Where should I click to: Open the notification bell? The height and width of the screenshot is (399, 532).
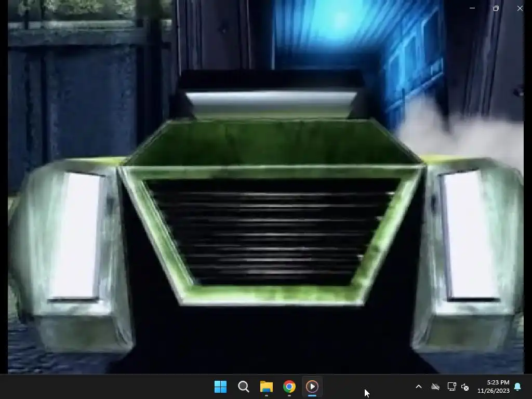tap(518, 387)
